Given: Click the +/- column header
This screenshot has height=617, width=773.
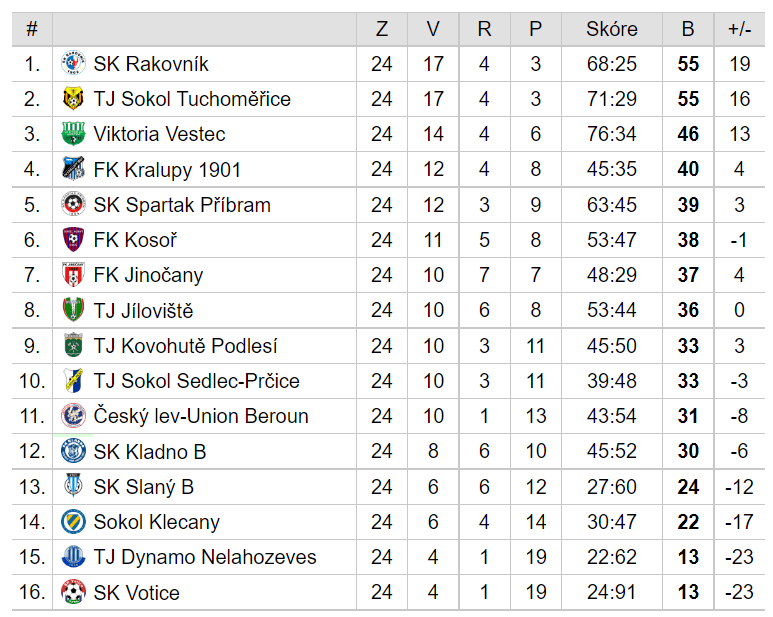Looking at the screenshot, I should 739,29.
